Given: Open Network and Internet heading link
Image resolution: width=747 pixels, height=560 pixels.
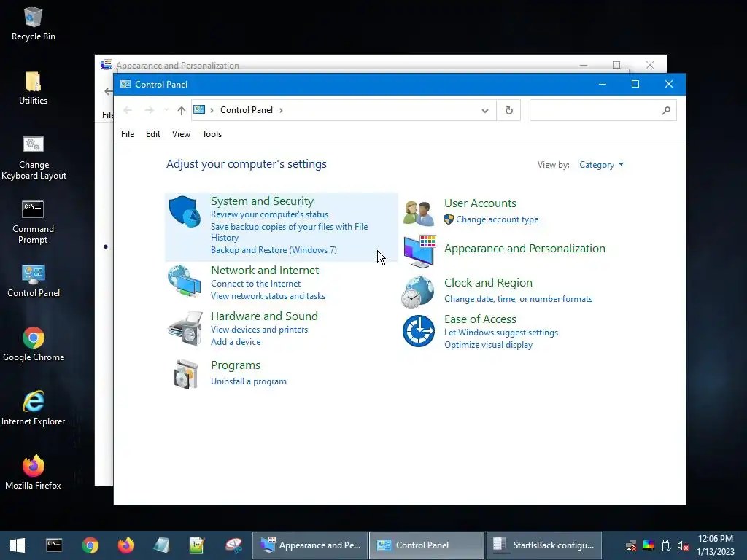Looking at the screenshot, I should point(265,270).
